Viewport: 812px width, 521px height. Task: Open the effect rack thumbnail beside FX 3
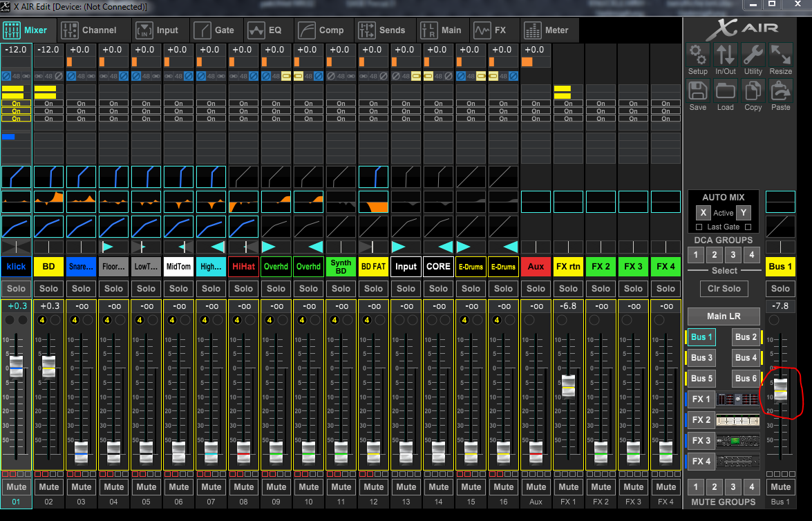(738, 441)
